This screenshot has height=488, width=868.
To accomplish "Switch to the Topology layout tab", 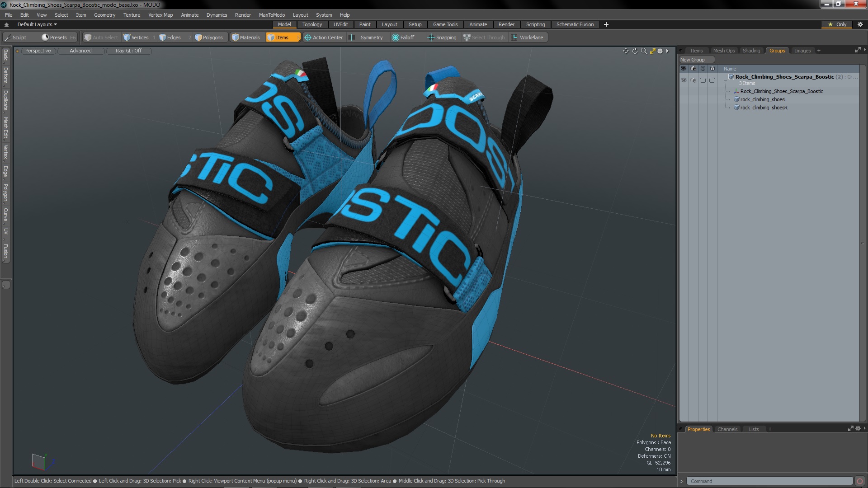I will click(312, 24).
